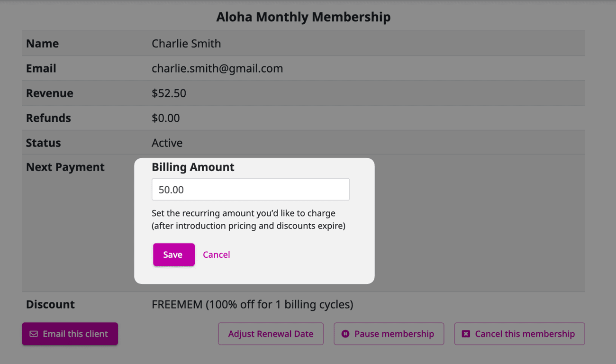
Task: Click the pause icon on Pause membership
Action: coord(345,334)
